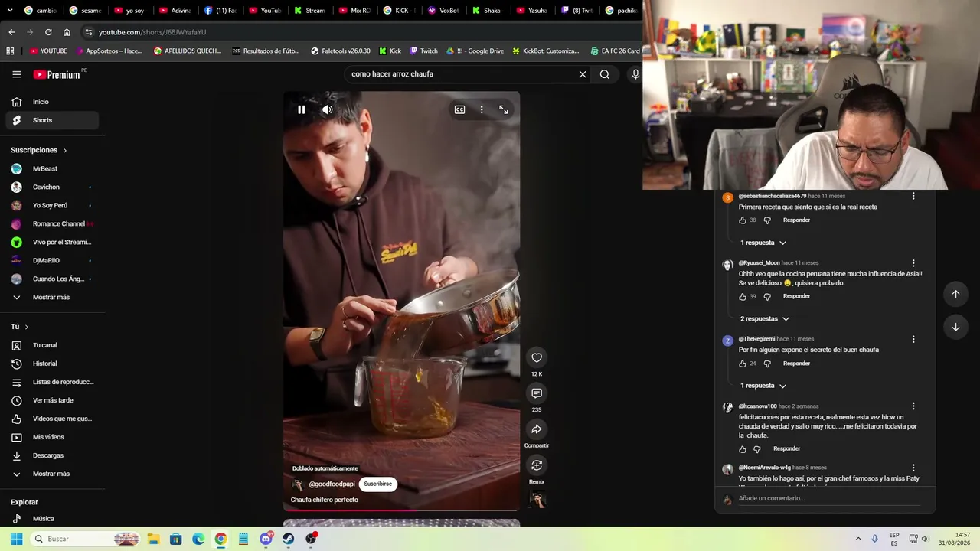This screenshot has width=980, height=551.
Task: Switch to the Stream browser tab
Action: point(312,11)
